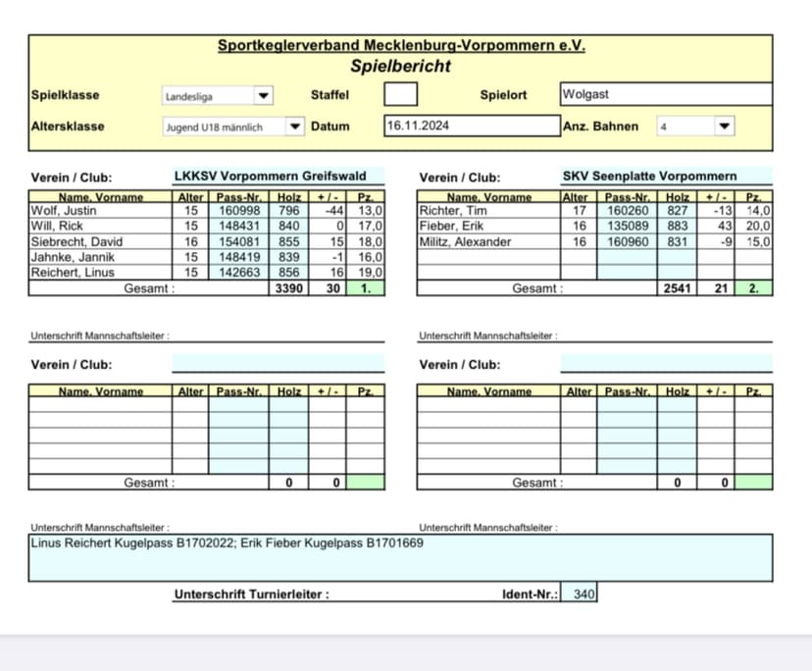The height and width of the screenshot is (671, 812).
Task: Select the club name SKV Seenplatte Vorpommern
Action: click(667, 177)
